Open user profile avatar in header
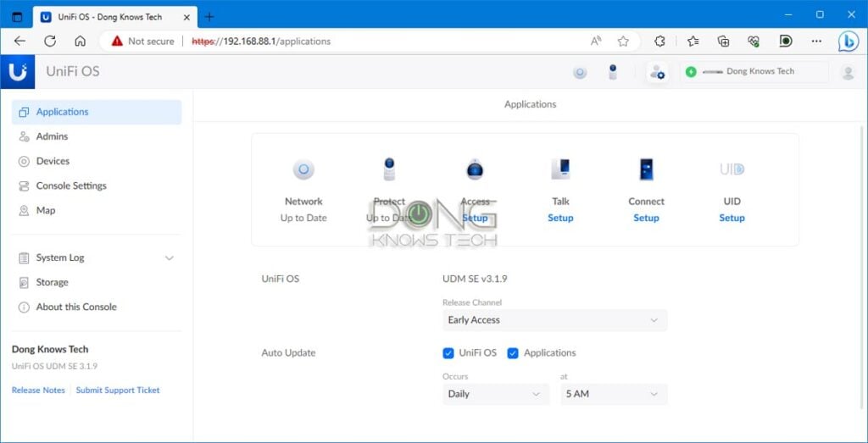Screen dimensions: 868x443 [848, 73]
